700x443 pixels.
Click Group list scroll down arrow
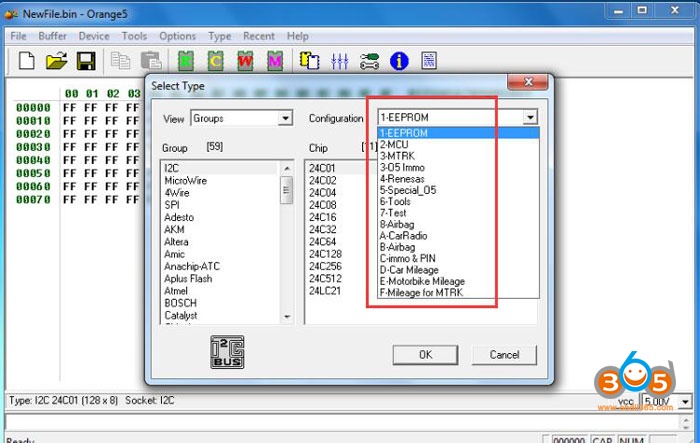click(287, 317)
